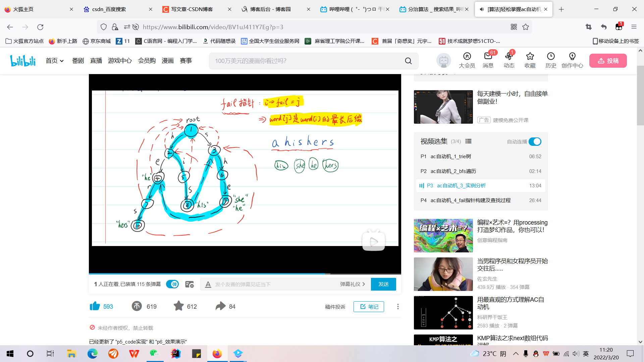Favorite the video with star icon

point(178,306)
